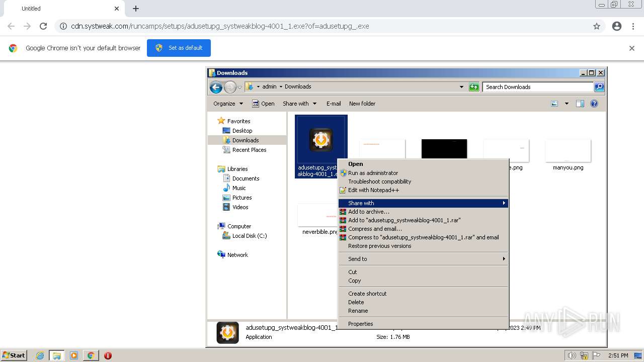644x362 pixels.
Task: Choose Add to archive...
Action: coord(423,212)
